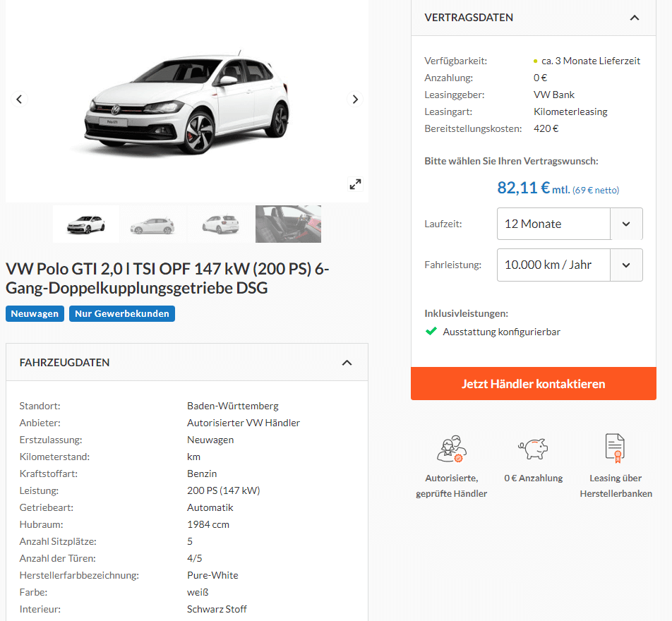Click the Autorisierte, geprüfte Händler caption
The image size is (672, 621).
click(451, 486)
